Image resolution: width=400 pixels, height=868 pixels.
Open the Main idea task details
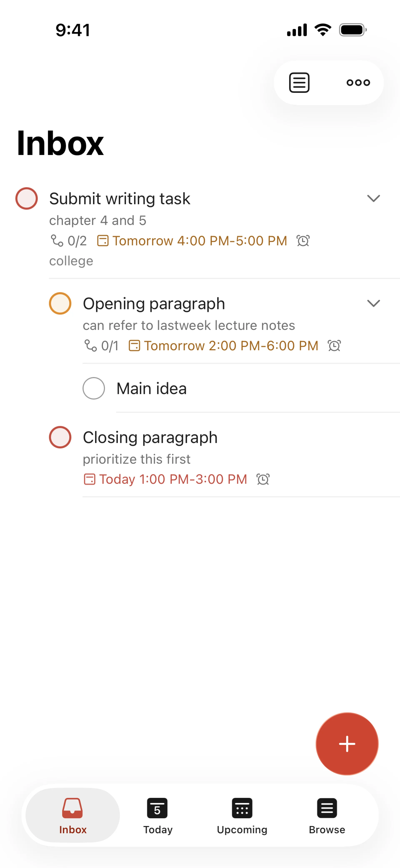(151, 389)
